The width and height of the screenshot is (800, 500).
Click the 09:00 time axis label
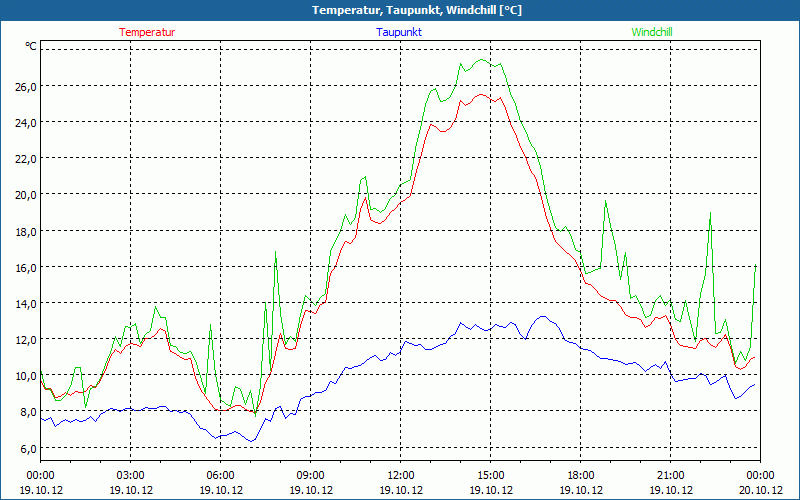311,476
